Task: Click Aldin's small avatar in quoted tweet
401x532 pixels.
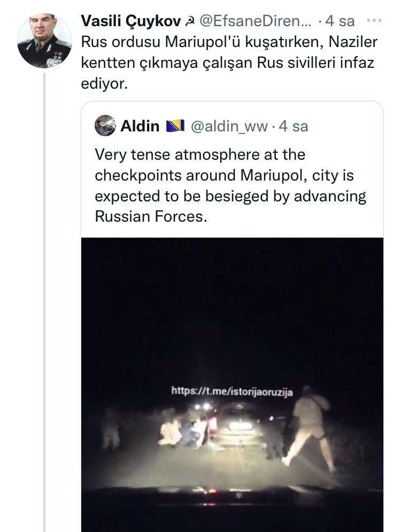Action: [105, 126]
